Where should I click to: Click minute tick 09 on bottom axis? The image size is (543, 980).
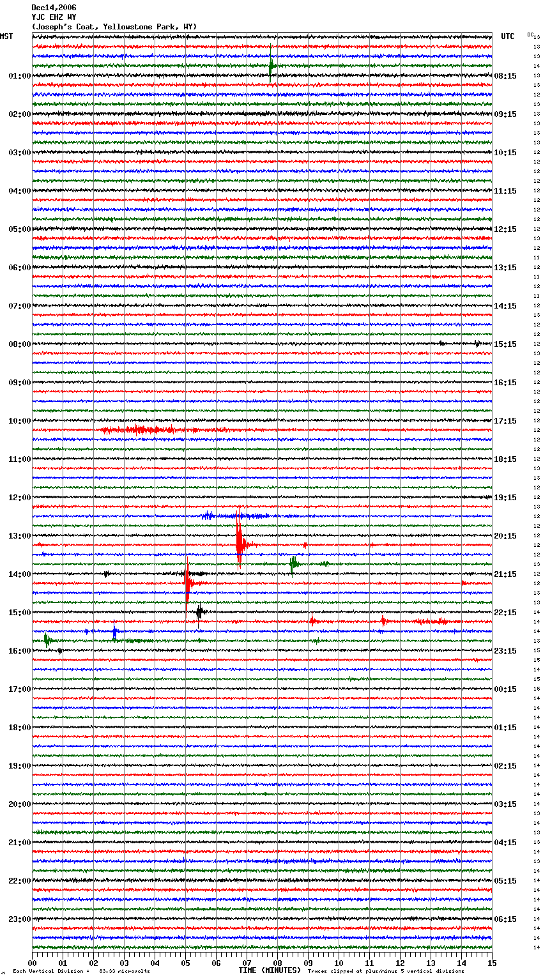[x=308, y=963]
